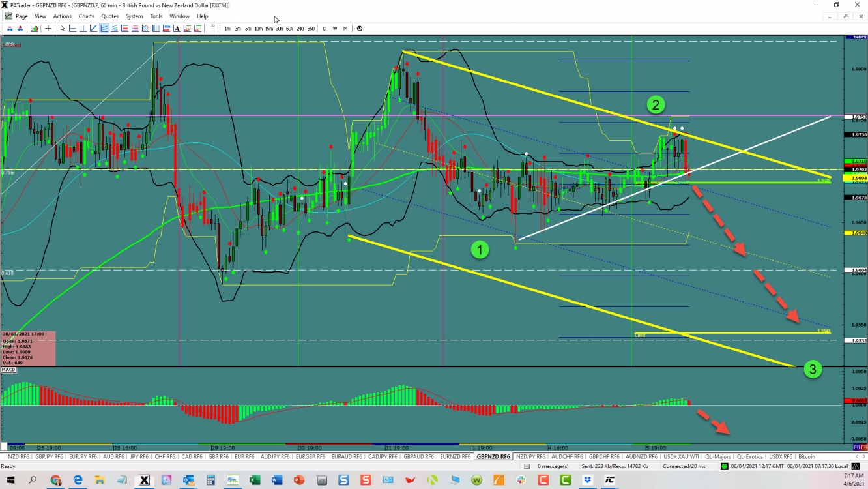Open the View menu
The width and height of the screenshot is (868, 489).
pyautogui.click(x=40, y=16)
